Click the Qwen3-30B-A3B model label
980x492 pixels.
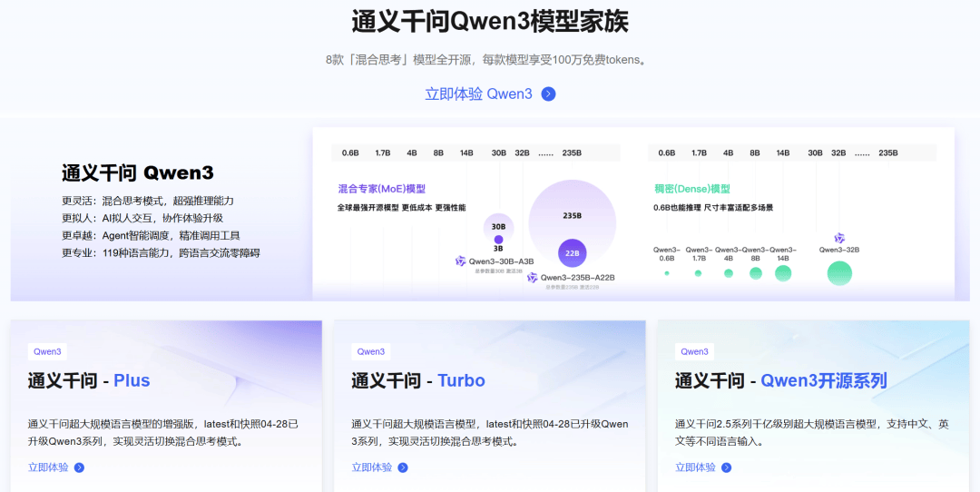tap(501, 261)
